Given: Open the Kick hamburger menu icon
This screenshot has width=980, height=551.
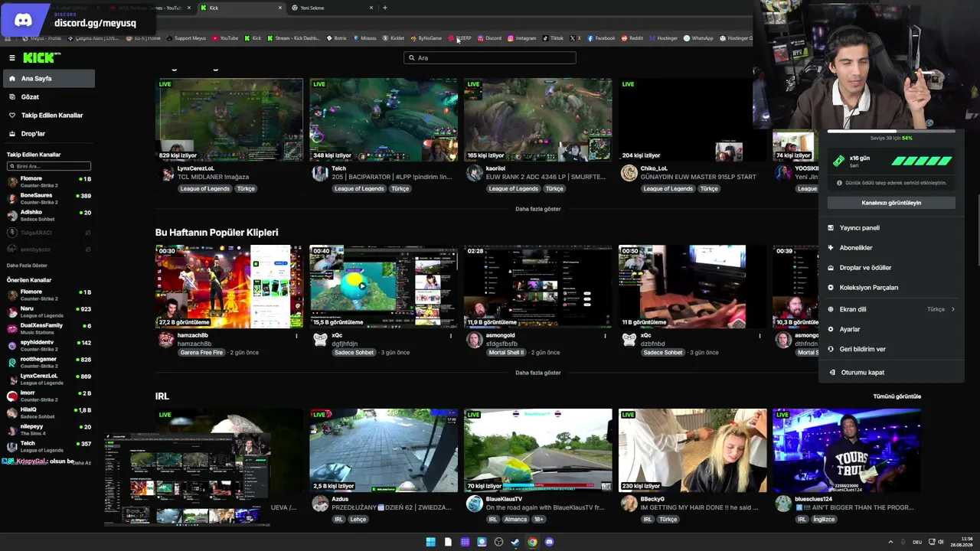Looking at the screenshot, I should coord(12,57).
